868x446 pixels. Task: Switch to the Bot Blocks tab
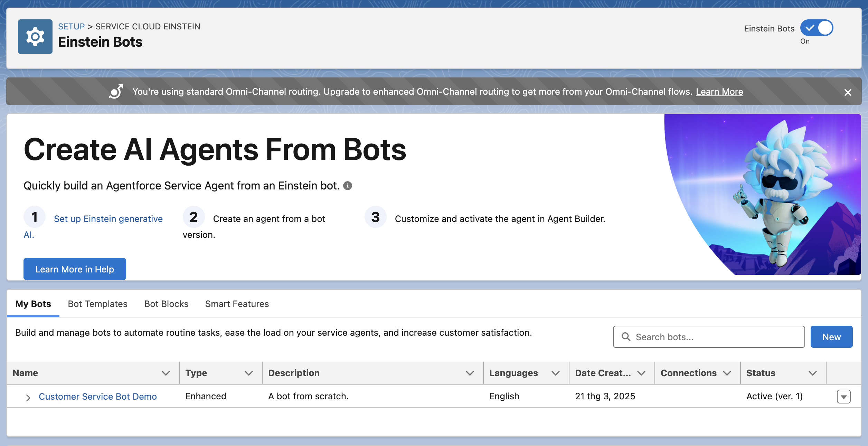coord(166,304)
